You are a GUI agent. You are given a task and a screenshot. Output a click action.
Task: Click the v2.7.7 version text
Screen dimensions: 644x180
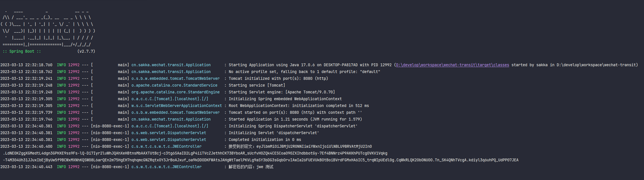86,52
